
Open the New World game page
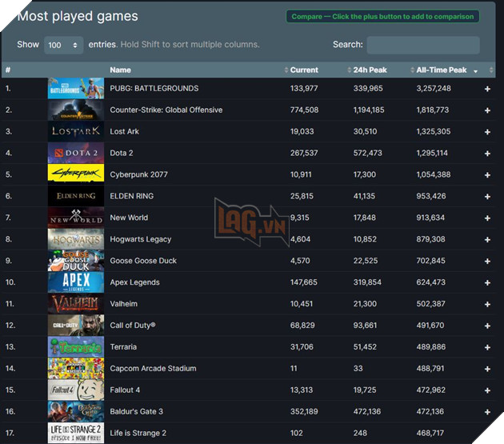click(129, 218)
